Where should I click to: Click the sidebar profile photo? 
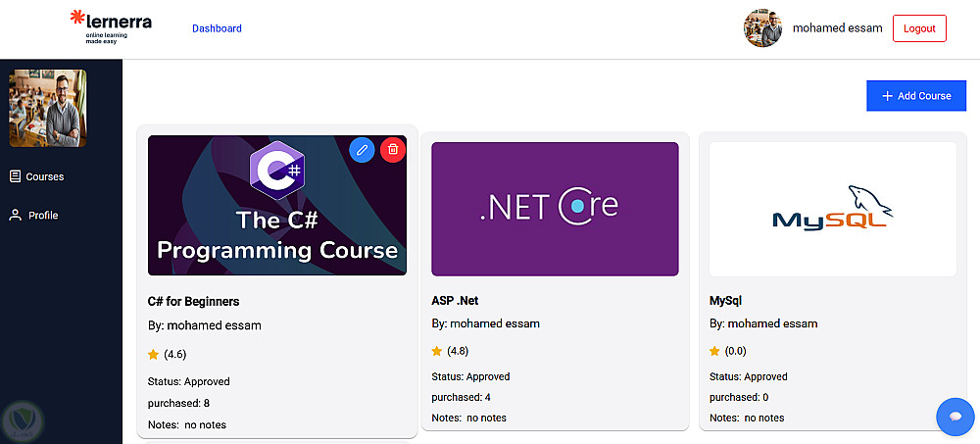click(47, 108)
